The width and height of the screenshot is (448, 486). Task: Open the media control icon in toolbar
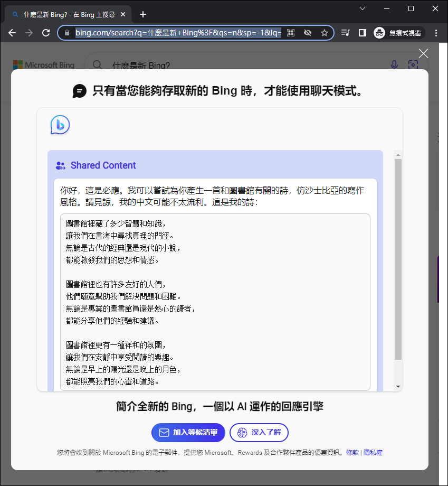click(345, 33)
